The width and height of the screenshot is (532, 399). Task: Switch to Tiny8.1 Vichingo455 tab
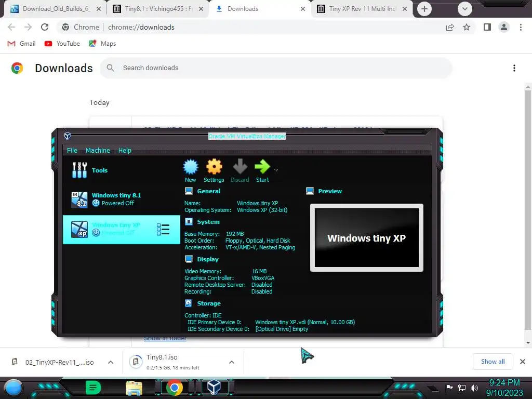[158, 9]
